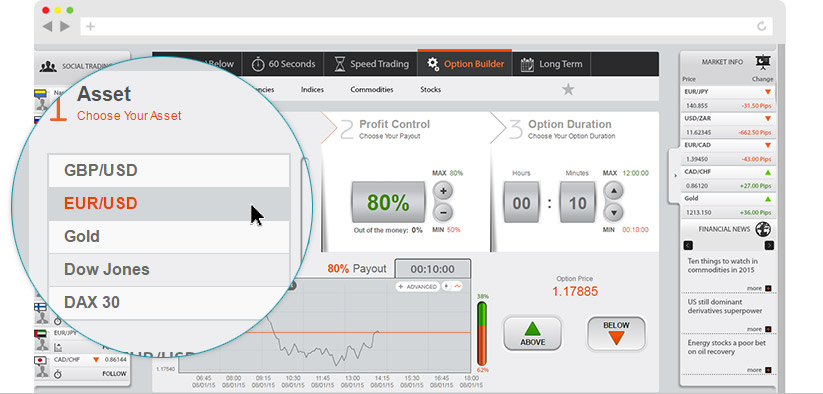Show the next financial news item
823x394 pixels.
point(769,246)
